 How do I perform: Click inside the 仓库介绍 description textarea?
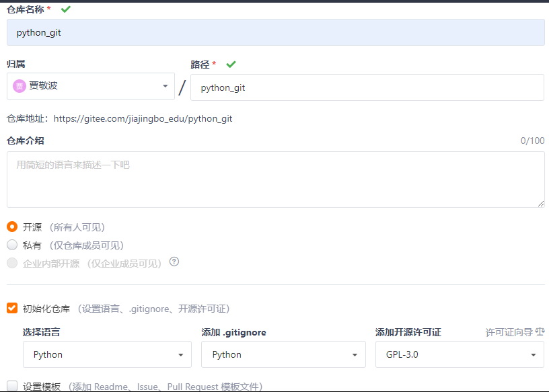274,178
